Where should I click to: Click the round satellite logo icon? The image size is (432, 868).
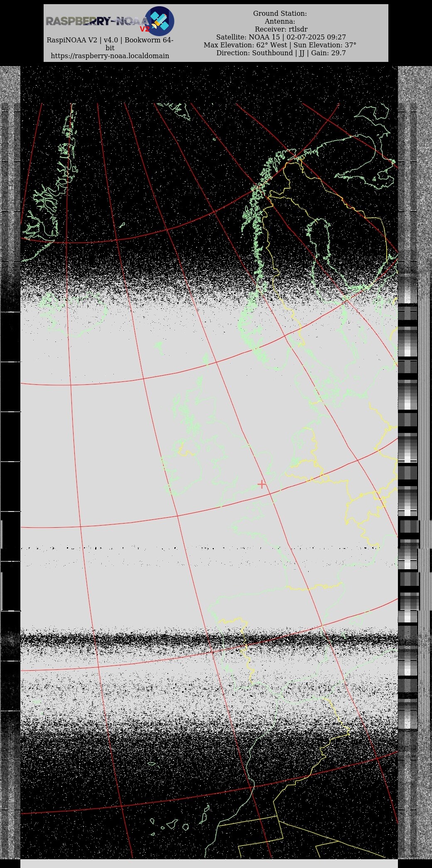pyautogui.click(x=159, y=21)
